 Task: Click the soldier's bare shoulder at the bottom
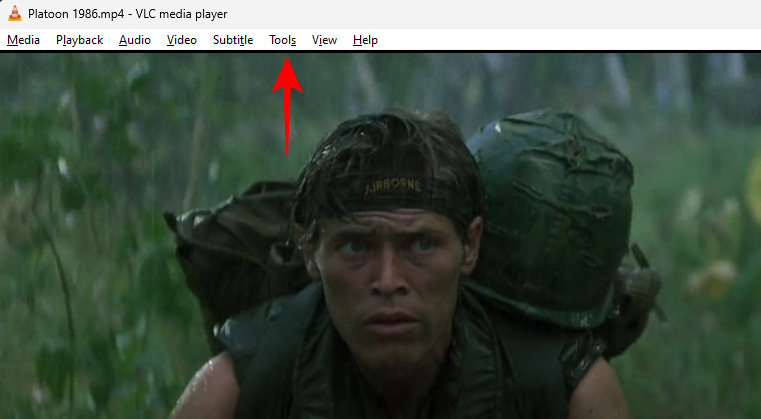204,388
